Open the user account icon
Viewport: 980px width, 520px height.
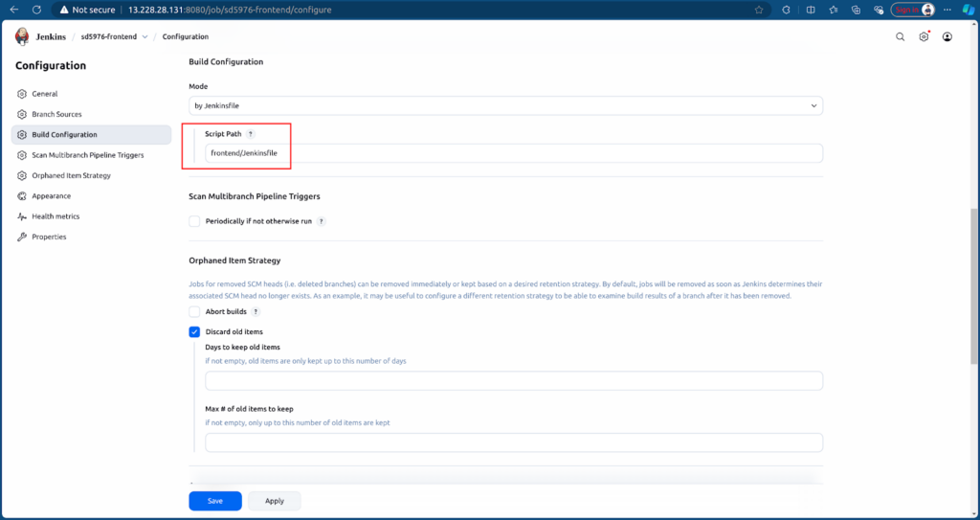pos(947,37)
